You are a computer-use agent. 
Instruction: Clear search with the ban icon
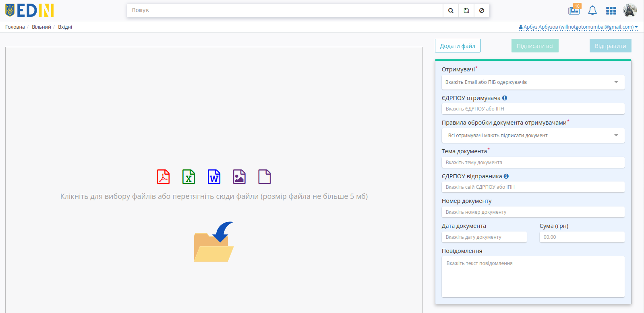482,10
